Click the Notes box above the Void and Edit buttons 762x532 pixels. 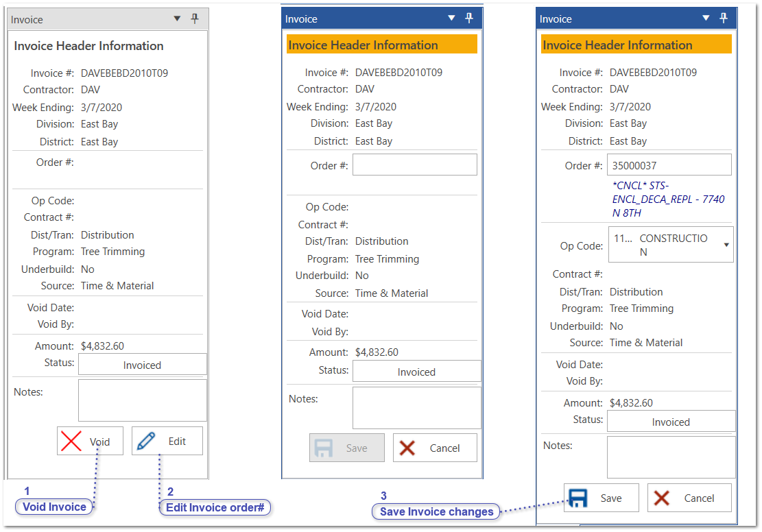pos(142,400)
